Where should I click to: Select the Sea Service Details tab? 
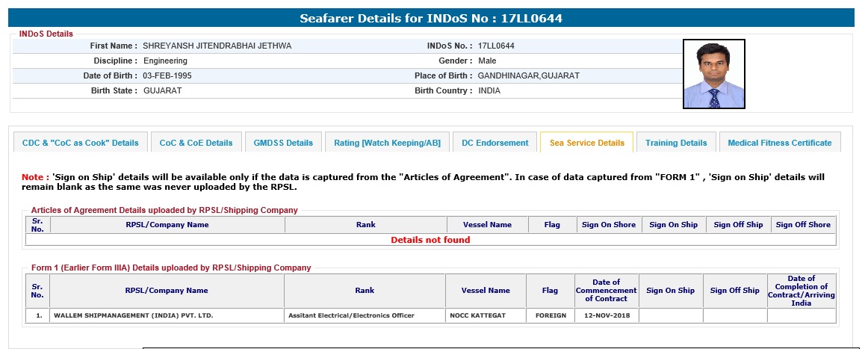pos(586,143)
